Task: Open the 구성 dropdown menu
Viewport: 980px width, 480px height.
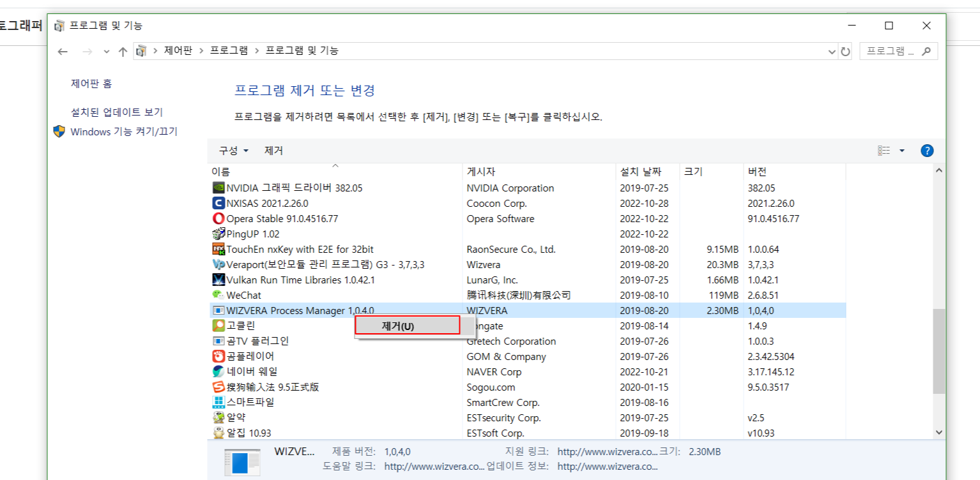Action: tap(234, 151)
